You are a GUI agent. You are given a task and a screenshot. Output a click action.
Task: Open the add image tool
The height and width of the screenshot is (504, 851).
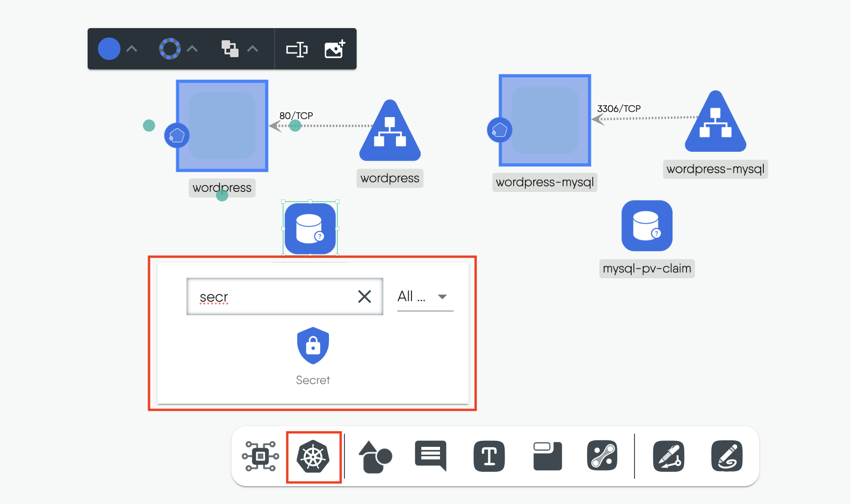coord(334,49)
